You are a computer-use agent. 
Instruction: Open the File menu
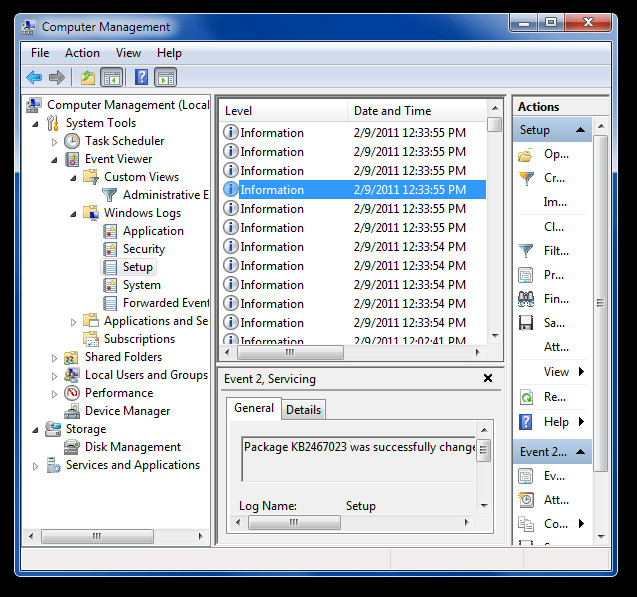[40, 53]
